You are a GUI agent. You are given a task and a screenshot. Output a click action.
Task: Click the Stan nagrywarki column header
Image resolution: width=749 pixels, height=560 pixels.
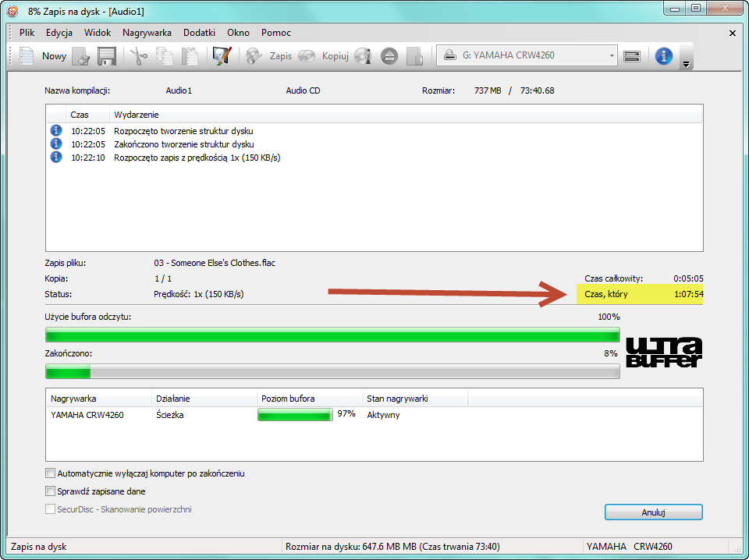pyautogui.click(x=415, y=398)
